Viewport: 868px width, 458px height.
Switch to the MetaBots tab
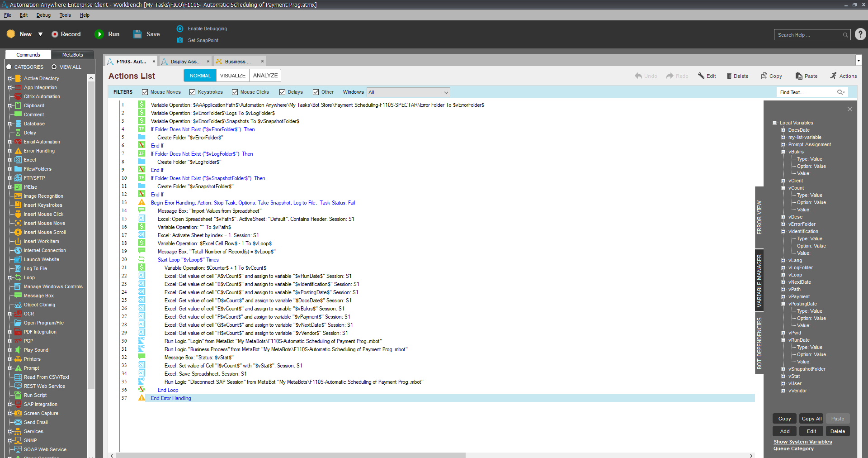[x=72, y=55]
